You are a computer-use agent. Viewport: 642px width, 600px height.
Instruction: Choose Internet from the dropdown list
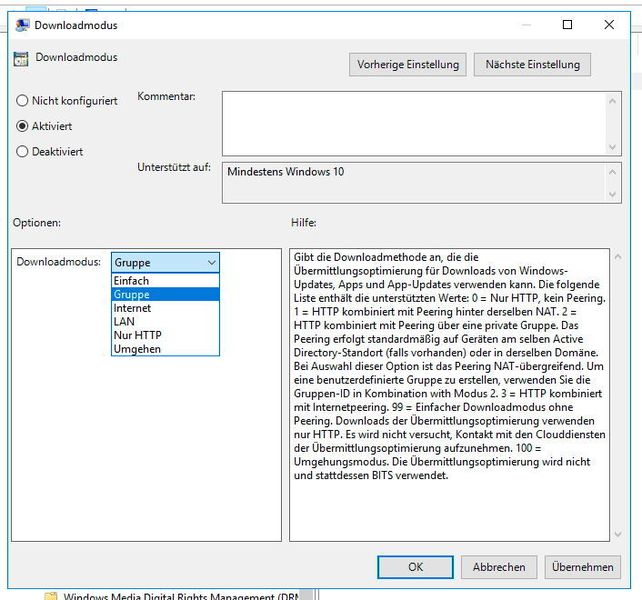click(165, 308)
